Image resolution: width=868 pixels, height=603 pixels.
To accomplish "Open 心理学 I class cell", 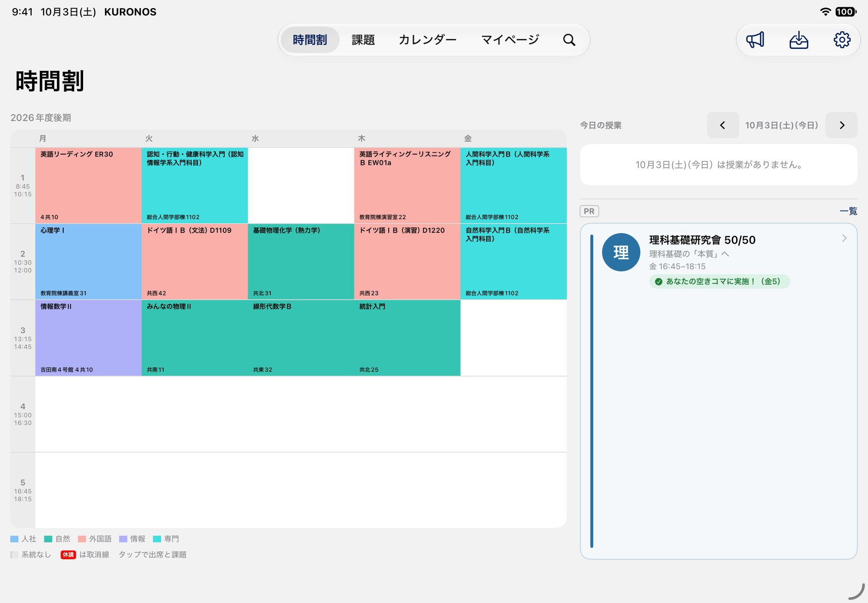I will [88, 261].
